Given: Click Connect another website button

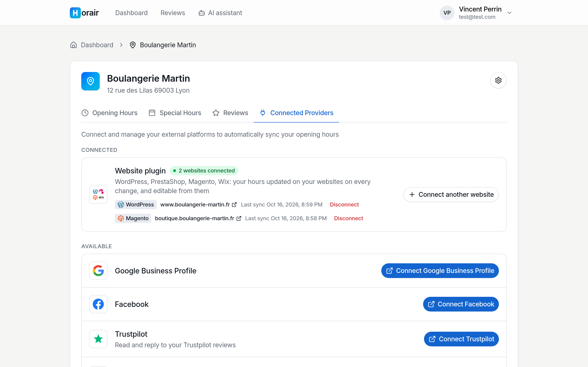Looking at the screenshot, I should (451, 195).
